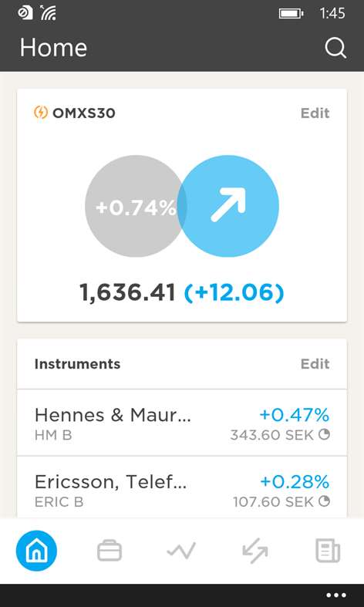
Task: Edit the OMXS30 index card
Action: tap(315, 113)
